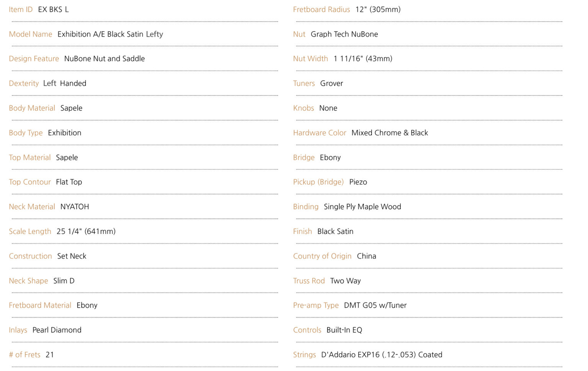The height and width of the screenshot is (371, 588).
Task: Click the Design Feature label
Action: point(34,59)
